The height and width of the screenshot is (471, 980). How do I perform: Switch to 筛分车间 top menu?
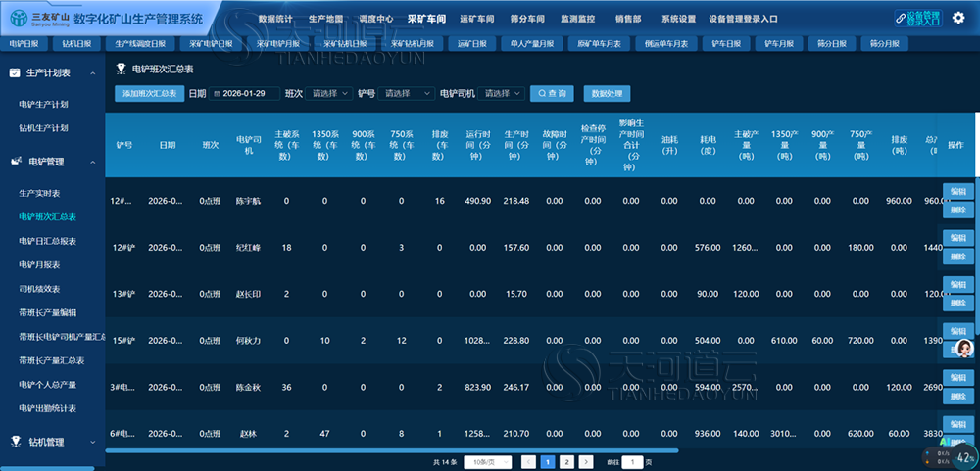pos(527,19)
